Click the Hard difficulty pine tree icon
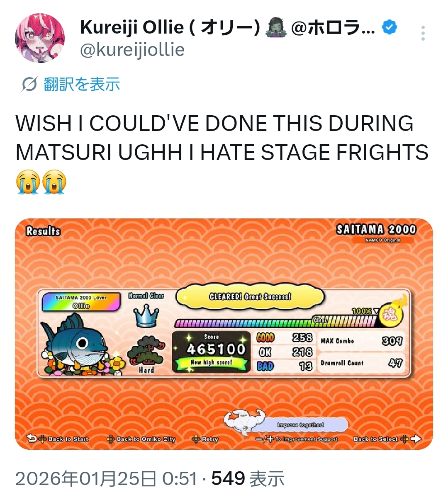448x502 pixels. (x=146, y=351)
